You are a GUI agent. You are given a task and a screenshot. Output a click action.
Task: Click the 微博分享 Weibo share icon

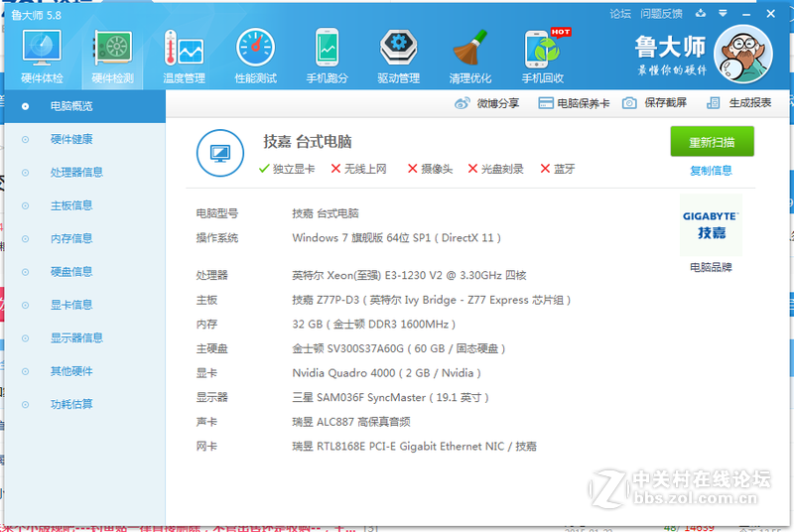tap(463, 103)
